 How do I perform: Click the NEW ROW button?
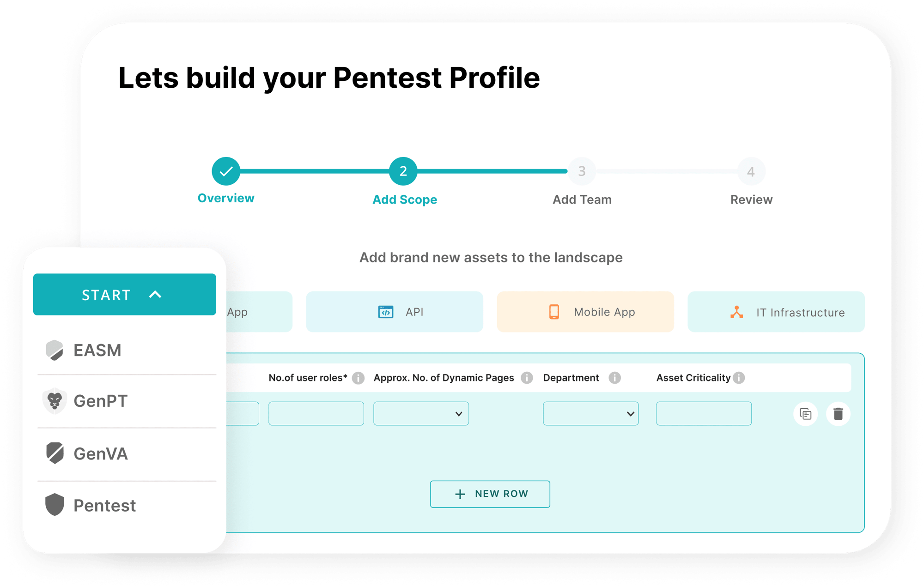coord(490,494)
